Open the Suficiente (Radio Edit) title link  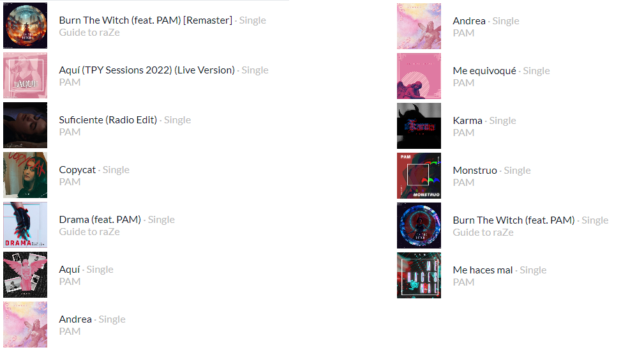click(x=108, y=119)
